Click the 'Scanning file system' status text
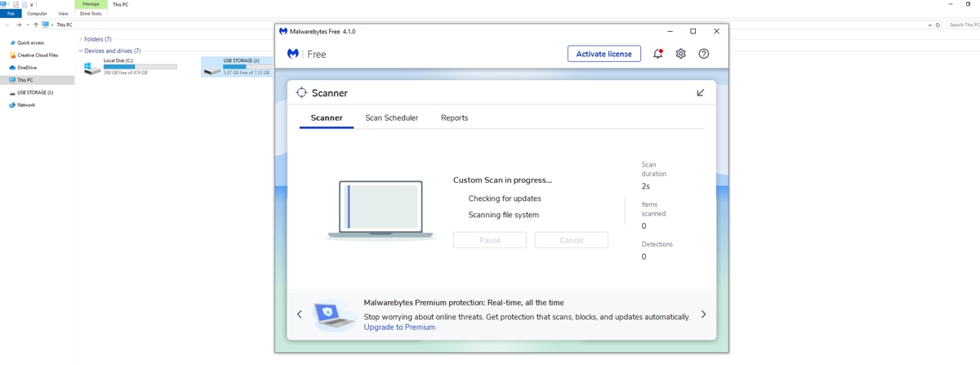Image resolution: width=980 pixels, height=365 pixels. click(503, 215)
